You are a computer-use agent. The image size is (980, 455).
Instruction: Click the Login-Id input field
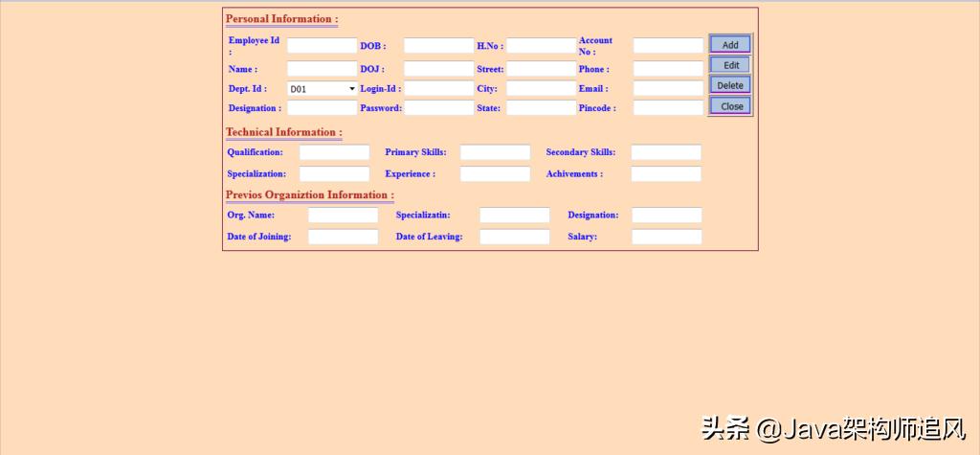438,88
